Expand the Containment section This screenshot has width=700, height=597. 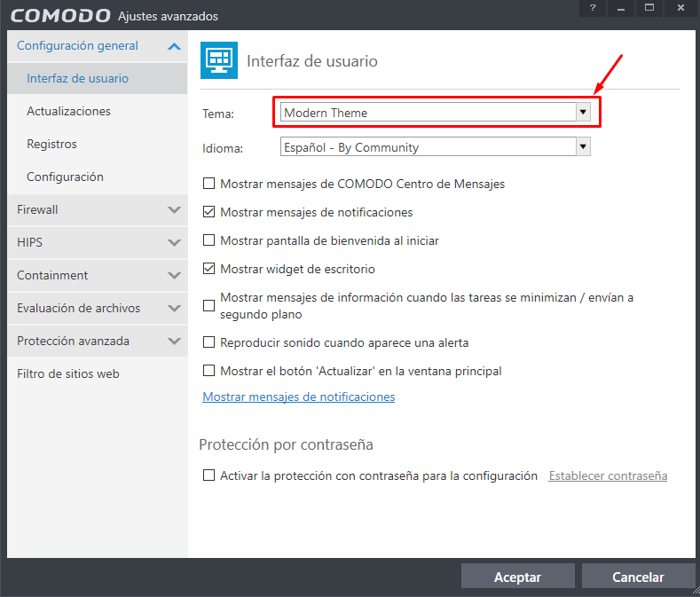pyautogui.click(x=98, y=275)
